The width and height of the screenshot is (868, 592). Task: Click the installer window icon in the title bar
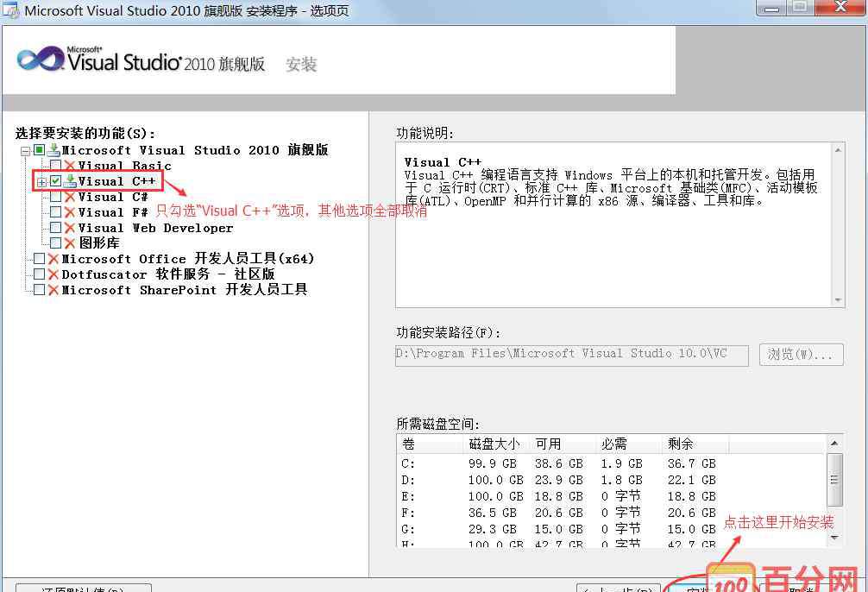pos(10,9)
